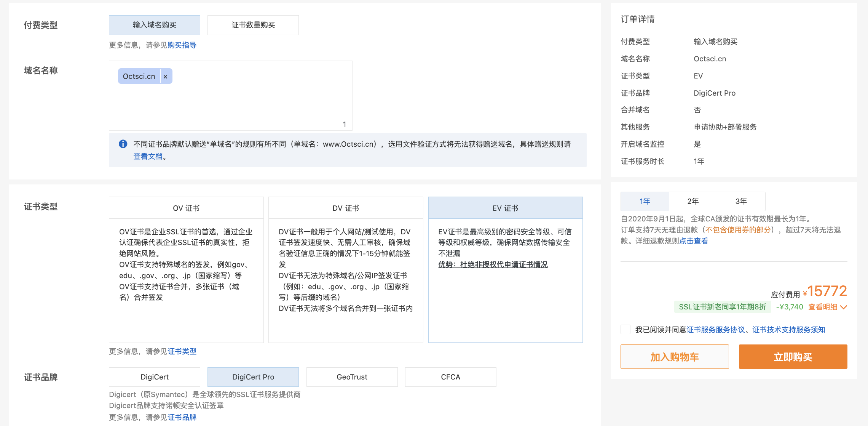This screenshot has height=426, width=868.
Task: Select the EV 证书 card
Action: pos(505,208)
